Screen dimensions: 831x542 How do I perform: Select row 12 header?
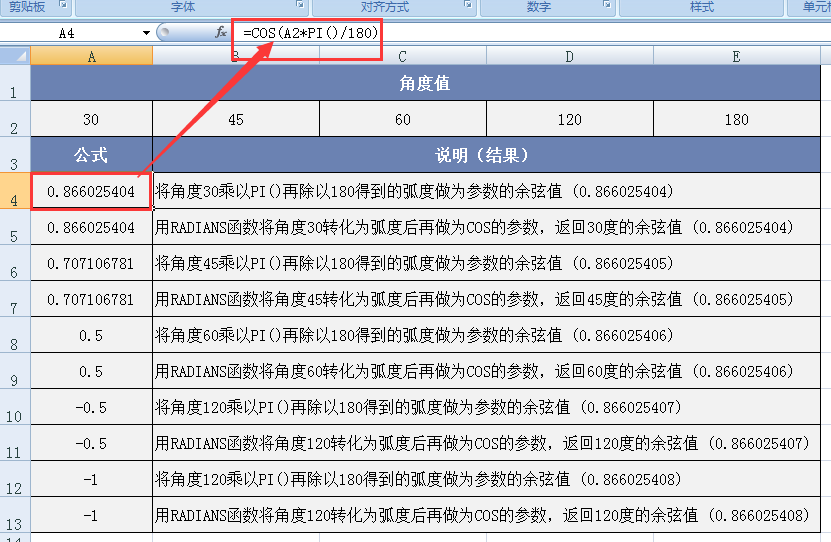[15, 479]
